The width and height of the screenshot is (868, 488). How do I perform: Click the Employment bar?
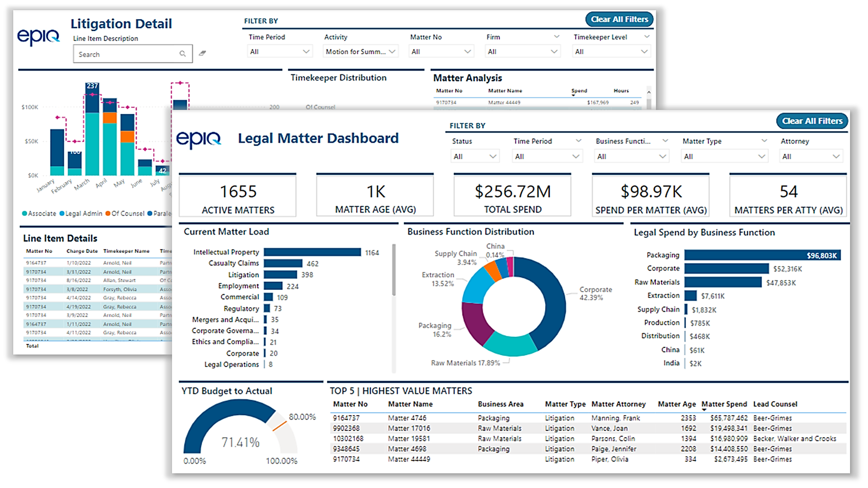(x=273, y=286)
